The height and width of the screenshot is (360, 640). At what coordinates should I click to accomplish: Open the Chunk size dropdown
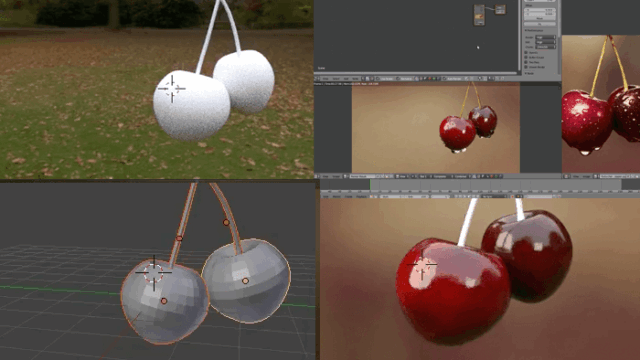pos(545,47)
